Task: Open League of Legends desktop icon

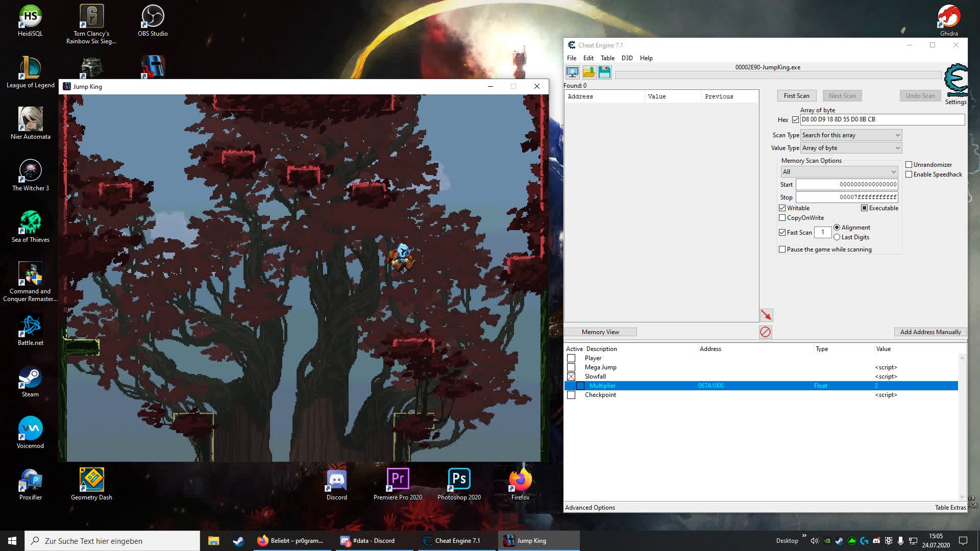Action: pyautogui.click(x=30, y=72)
